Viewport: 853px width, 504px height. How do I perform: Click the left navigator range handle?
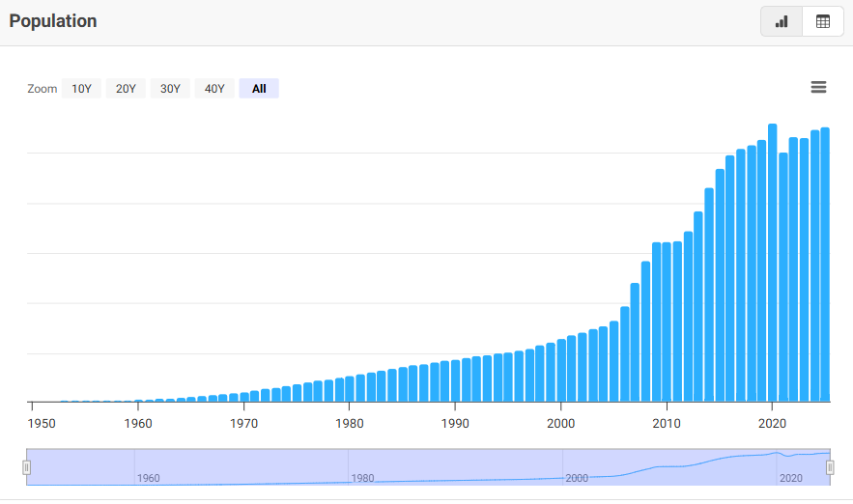[x=27, y=467]
